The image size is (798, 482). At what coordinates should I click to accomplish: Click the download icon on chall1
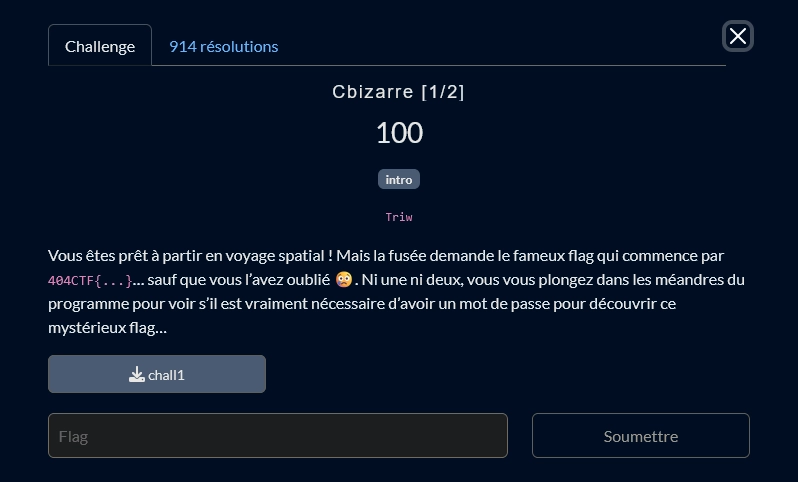(137, 375)
